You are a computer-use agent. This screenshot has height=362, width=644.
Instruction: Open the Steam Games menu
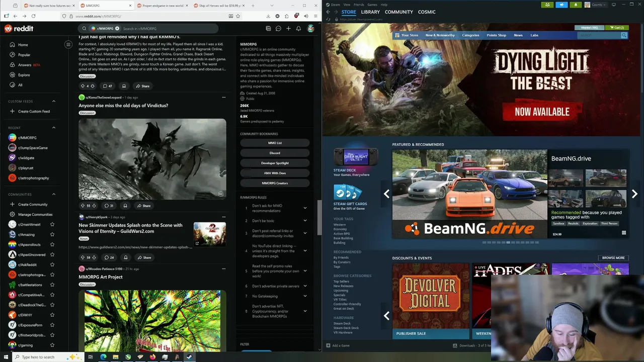tap(372, 5)
